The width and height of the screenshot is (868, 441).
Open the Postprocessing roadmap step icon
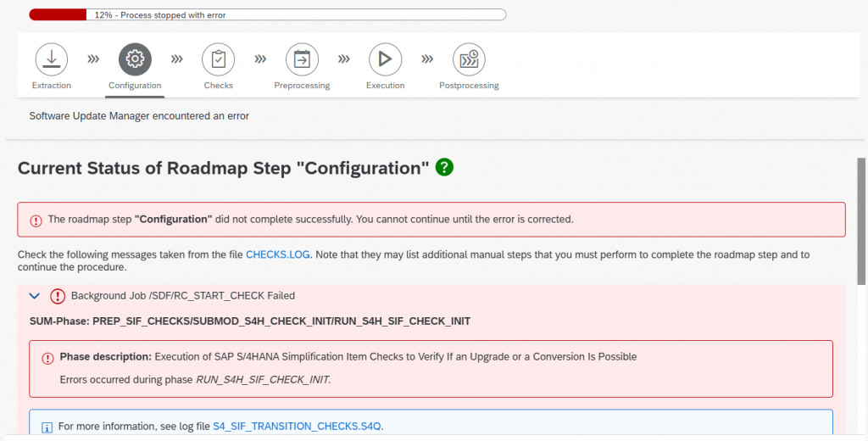(469, 59)
